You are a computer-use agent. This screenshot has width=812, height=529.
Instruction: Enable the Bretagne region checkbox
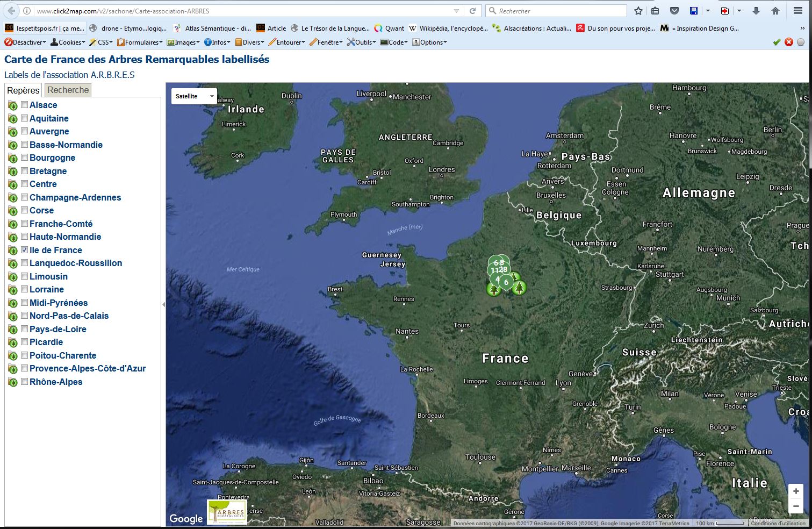(x=24, y=171)
